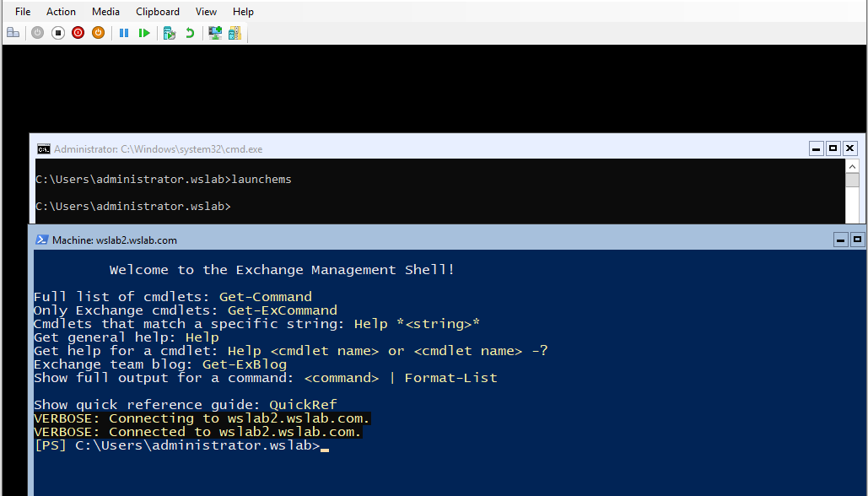Maximize the Exchange Management Shell window

[858, 240]
